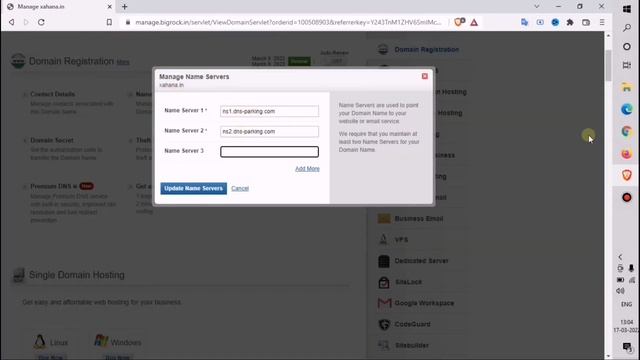
Task: Click scrollbar down arrow
Action: (x=608, y=356)
